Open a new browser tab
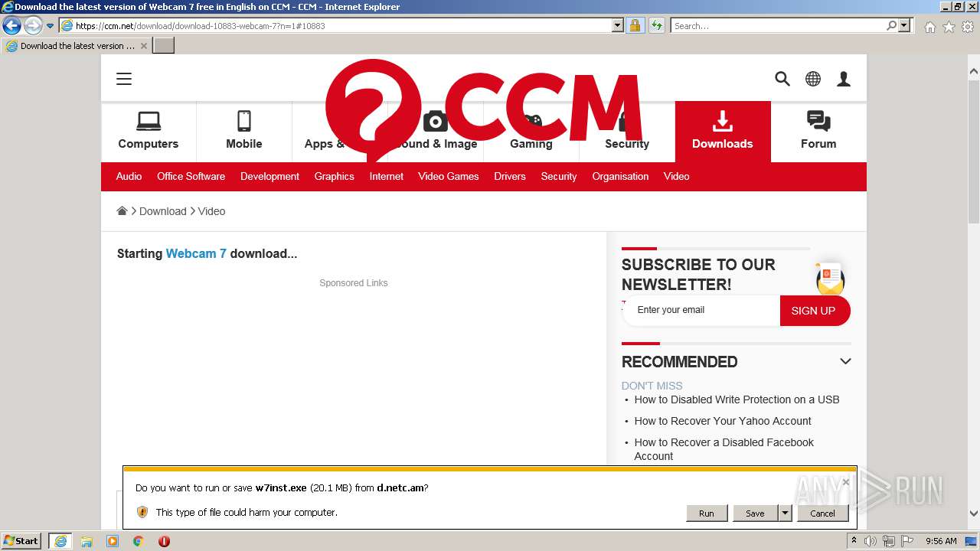 164,46
